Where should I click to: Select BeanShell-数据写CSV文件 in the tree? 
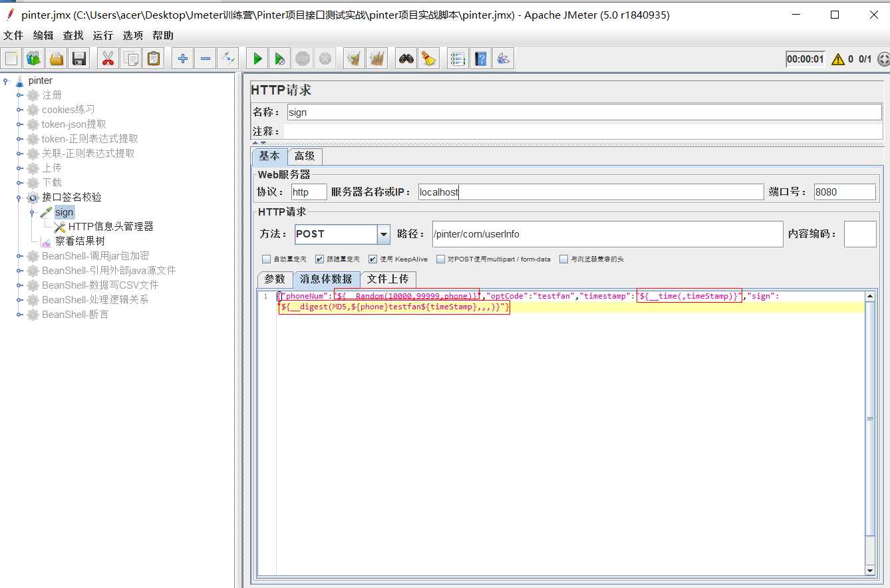point(100,285)
